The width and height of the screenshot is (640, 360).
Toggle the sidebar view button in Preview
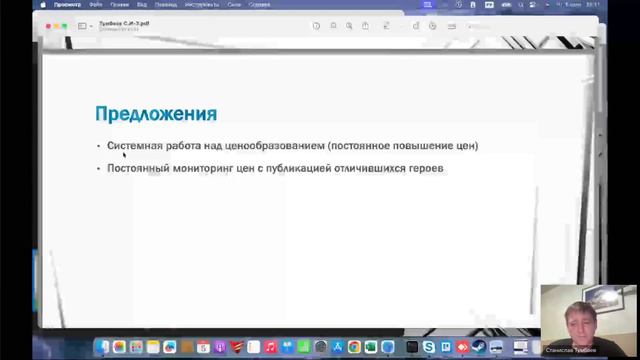click(x=82, y=26)
